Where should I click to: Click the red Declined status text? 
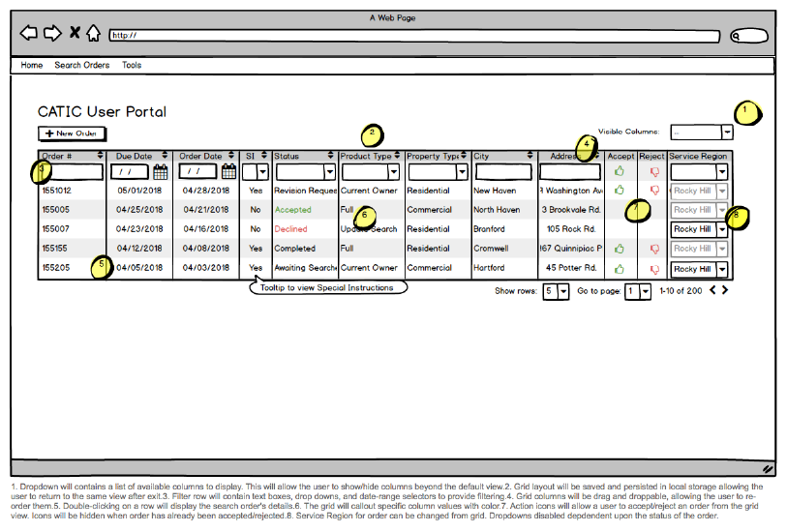click(x=290, y=229)
